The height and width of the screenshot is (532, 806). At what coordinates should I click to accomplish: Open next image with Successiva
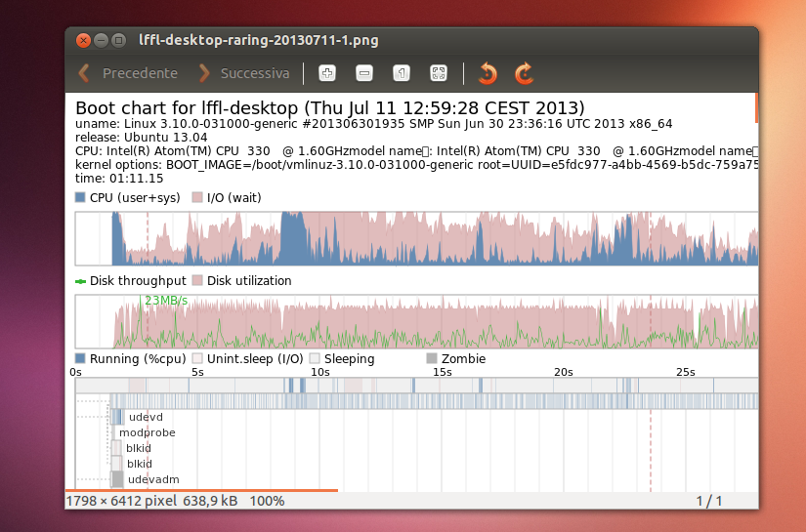point(244,73)
